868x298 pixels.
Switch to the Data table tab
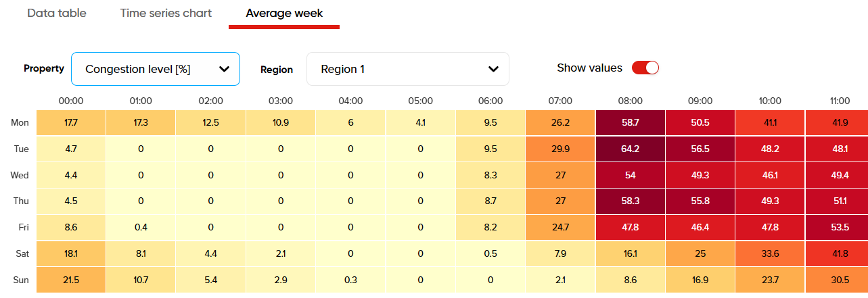pyautogui.click(x=57, y=14)
